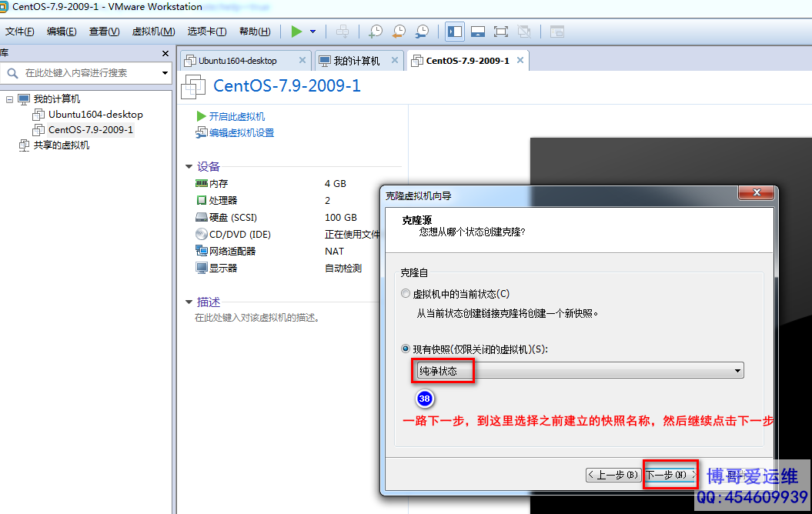Open the 虚拟机(M) menu

click(x=153, y=32)
